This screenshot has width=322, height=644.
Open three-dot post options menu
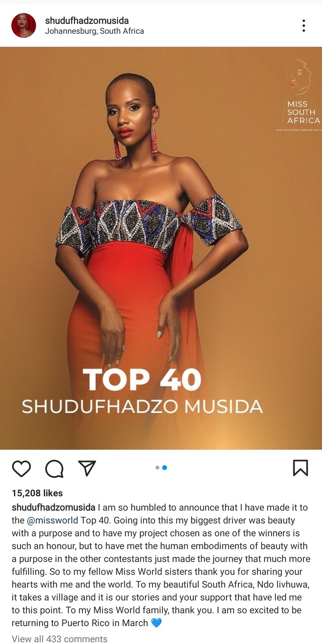click(304, 26)
